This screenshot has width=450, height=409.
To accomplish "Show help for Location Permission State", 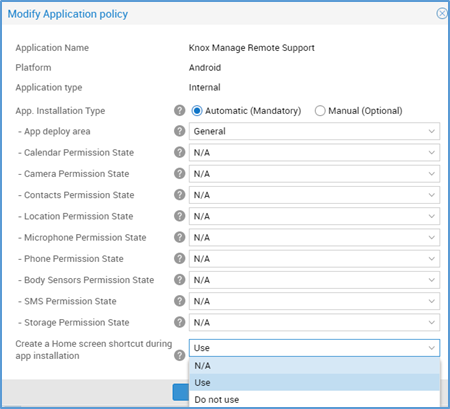I will pos(179,216).
